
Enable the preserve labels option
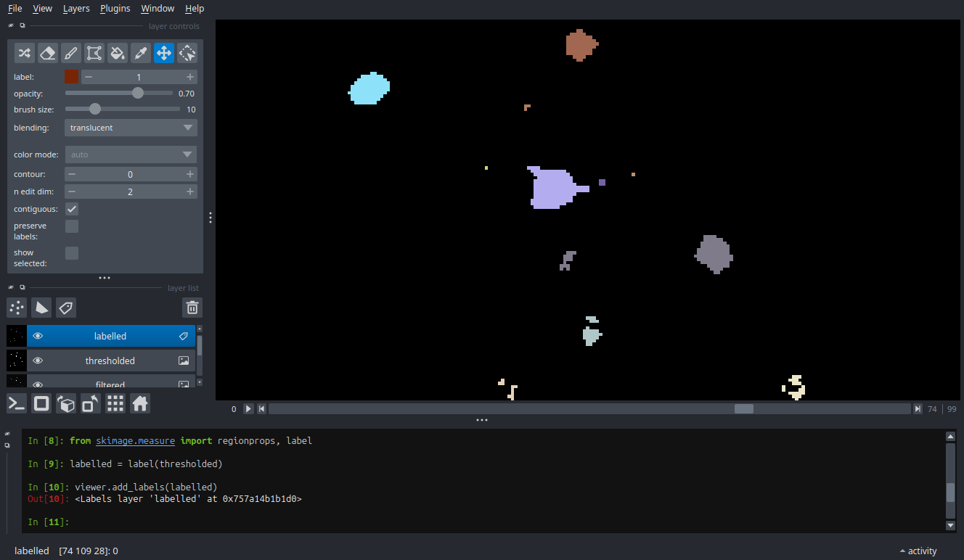click(71, 226)
